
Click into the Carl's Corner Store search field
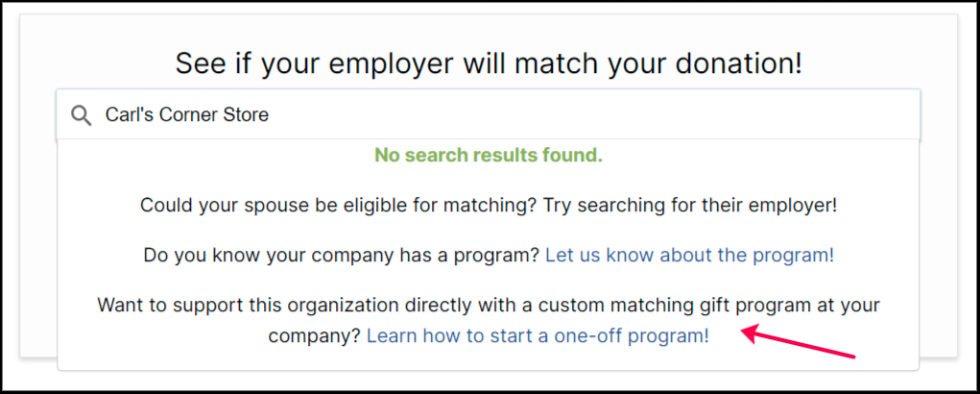488,114
